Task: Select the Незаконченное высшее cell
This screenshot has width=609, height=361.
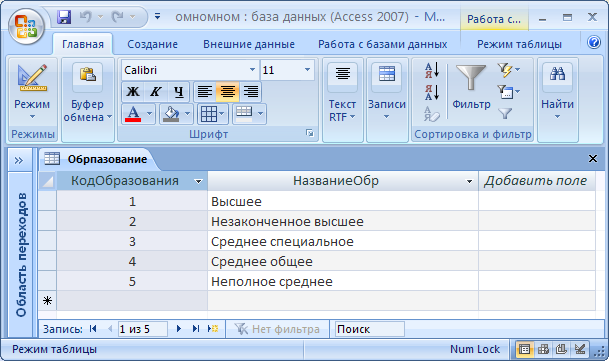Action: coord(343,221)
